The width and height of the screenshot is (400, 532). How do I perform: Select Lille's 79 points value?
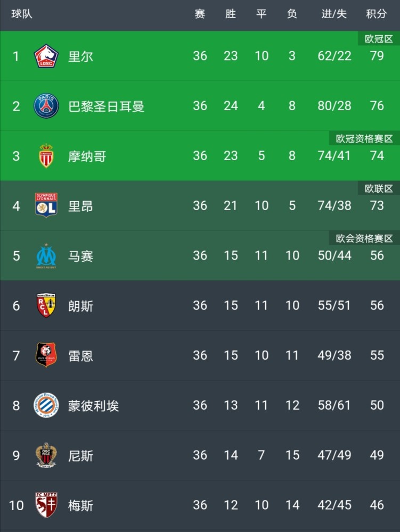pos(377,56)
